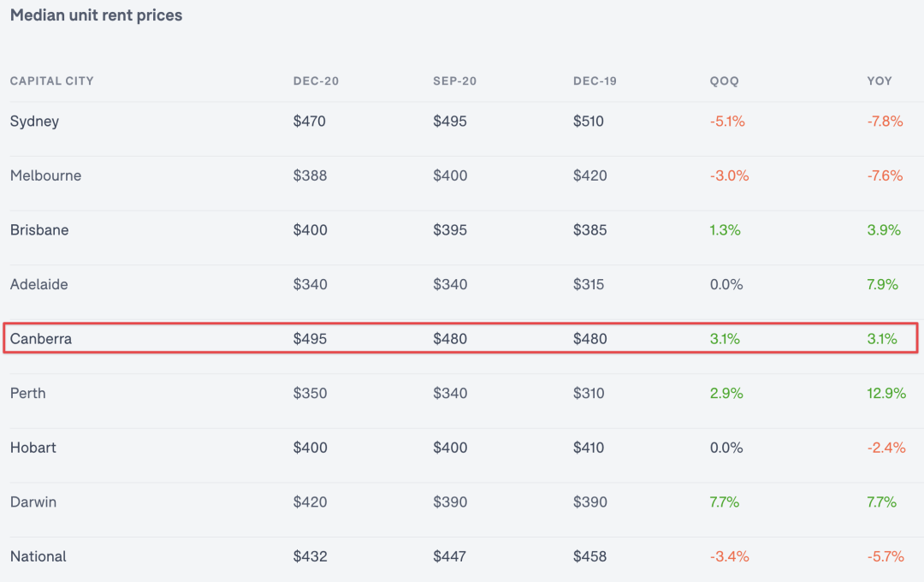This screenshot has width=924, height=582.
Task: Click the QOQ column header
Action: click(x=725, y=80)
